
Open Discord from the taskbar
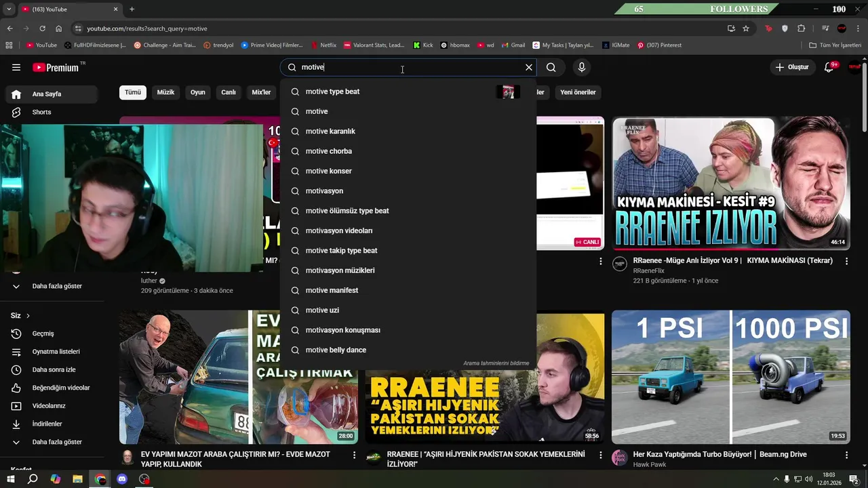(x=122, y=479)
